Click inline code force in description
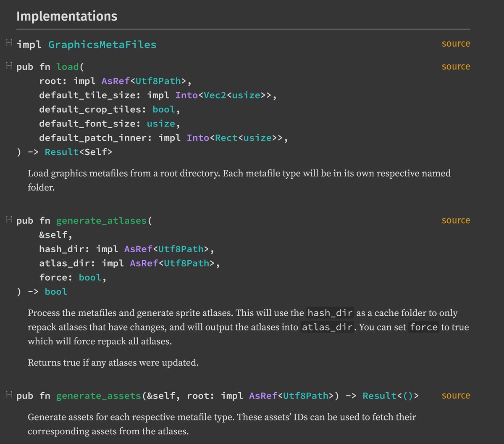 pyautogui.click(x=424, y=327)
